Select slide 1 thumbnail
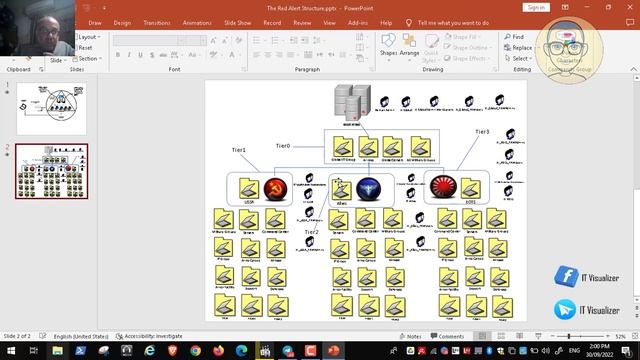This screenshot has height=360, width=640. [51, 109]
